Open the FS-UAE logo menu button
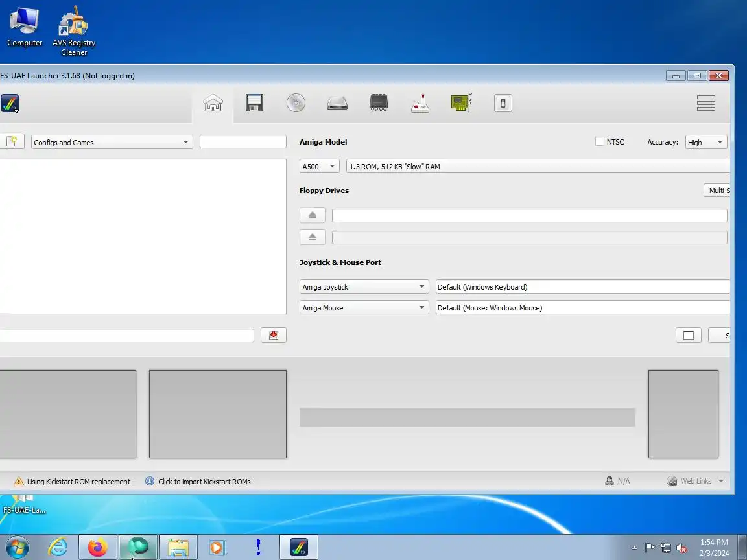The image size is (747, 560). point(10,103)
